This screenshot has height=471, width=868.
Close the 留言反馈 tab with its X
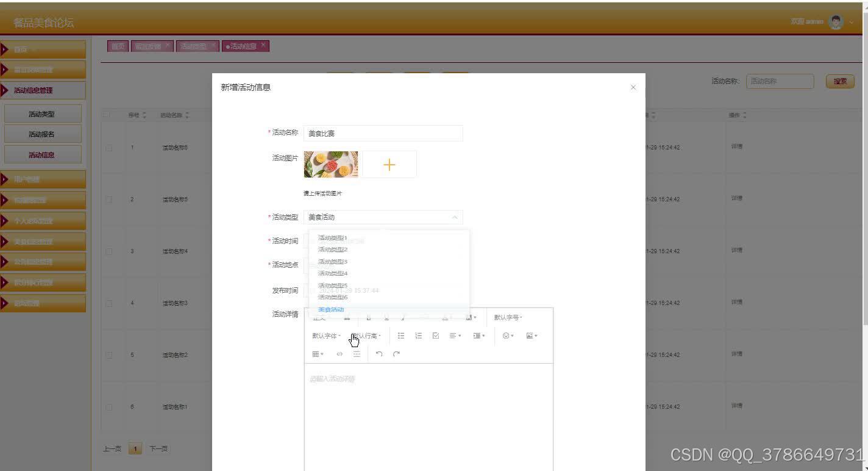[x=168, y=45]
